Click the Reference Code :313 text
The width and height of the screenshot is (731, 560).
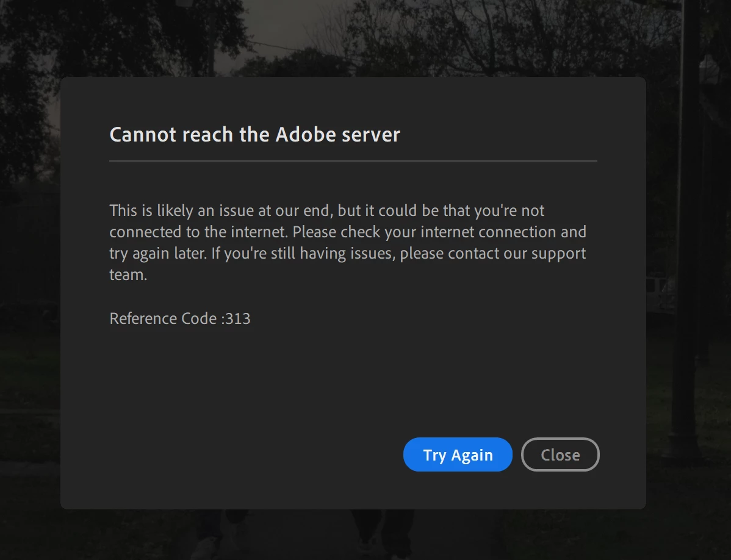180,318
